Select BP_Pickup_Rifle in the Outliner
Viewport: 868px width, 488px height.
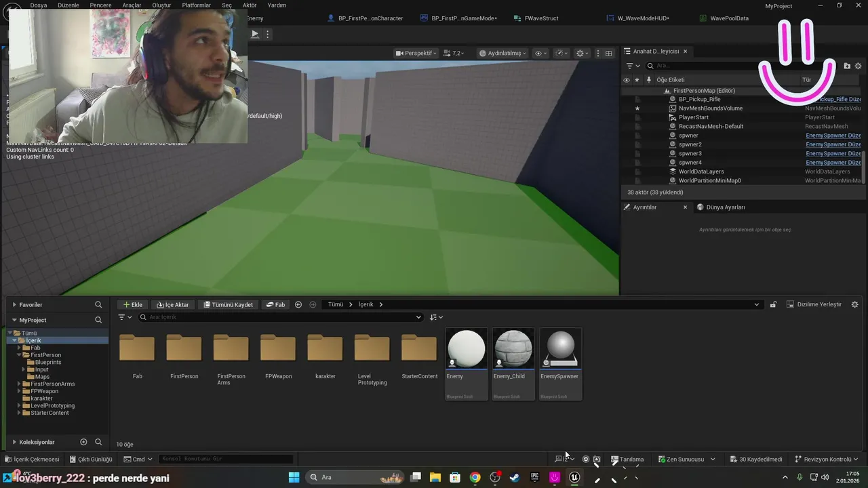click(700, 99)
